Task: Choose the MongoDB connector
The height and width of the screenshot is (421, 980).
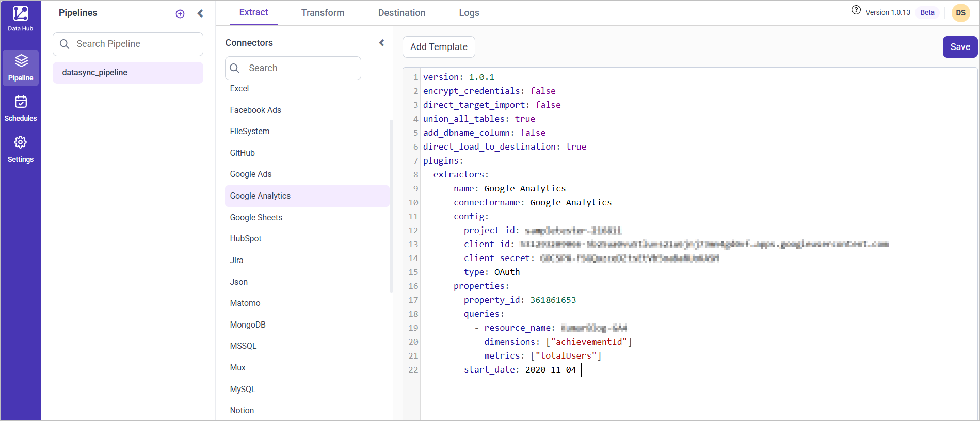Action: (x=248, y=325)
